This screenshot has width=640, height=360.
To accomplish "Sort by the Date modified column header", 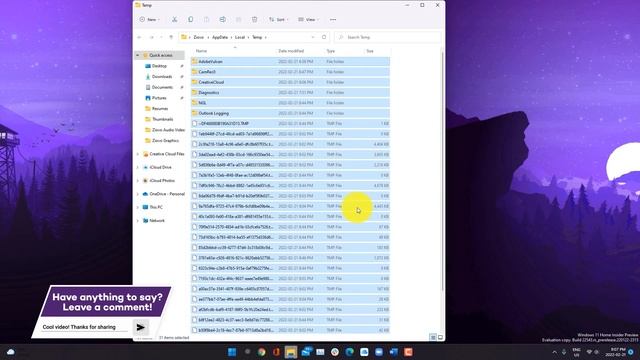I will coord(291,51).
